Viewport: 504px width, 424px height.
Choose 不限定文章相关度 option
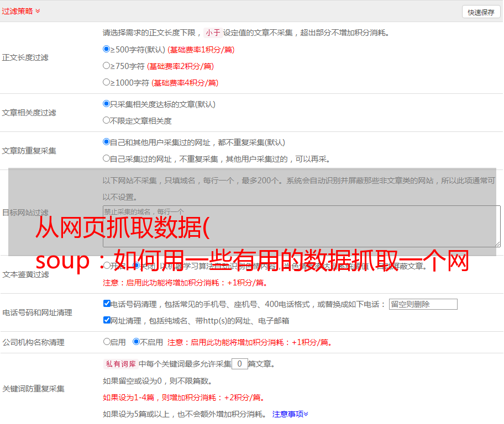pos(107,120)
